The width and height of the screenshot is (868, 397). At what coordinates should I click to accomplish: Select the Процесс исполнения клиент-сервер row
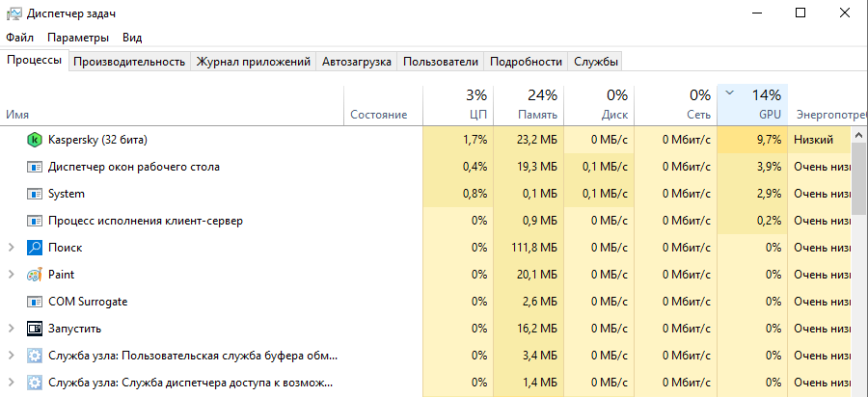[145, 221]
